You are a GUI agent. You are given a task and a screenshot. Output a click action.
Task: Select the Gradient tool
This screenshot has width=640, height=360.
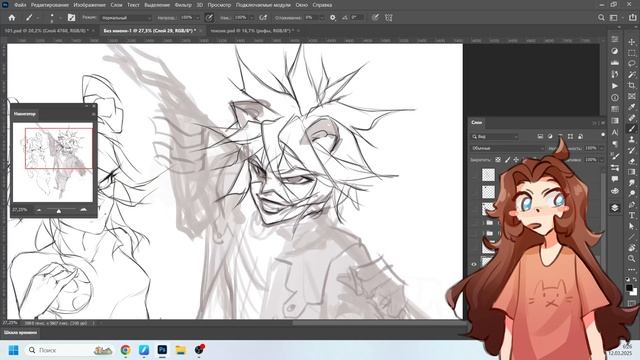pos(631,172)
